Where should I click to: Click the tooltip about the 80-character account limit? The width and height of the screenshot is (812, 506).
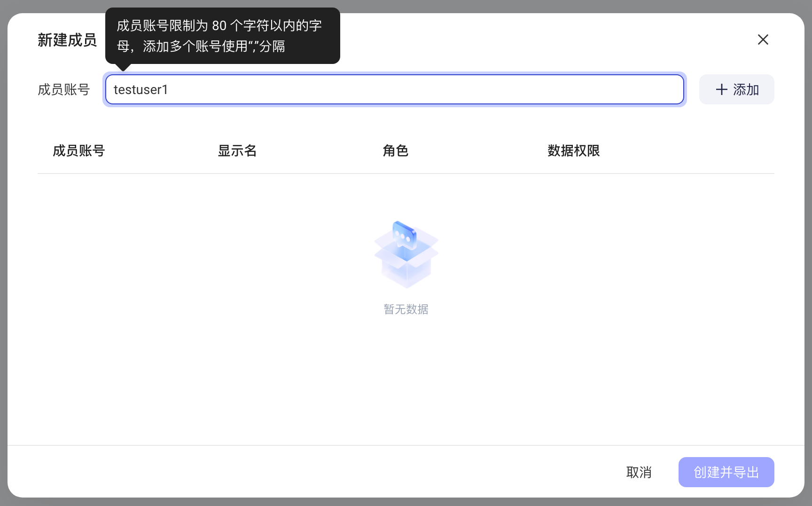(x=223, y=36)
